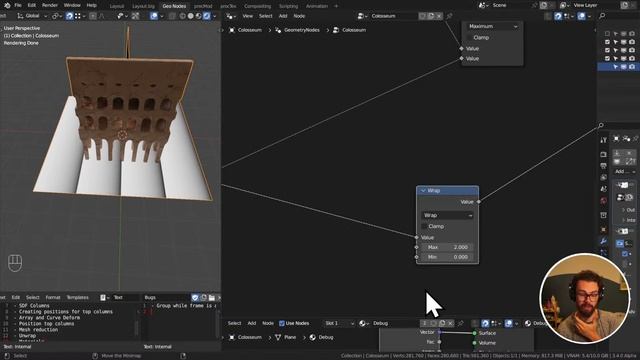Select material preview viewport shading
Image resolution: width=640 pixels, height=360 pixels.
tap(198, 16)
